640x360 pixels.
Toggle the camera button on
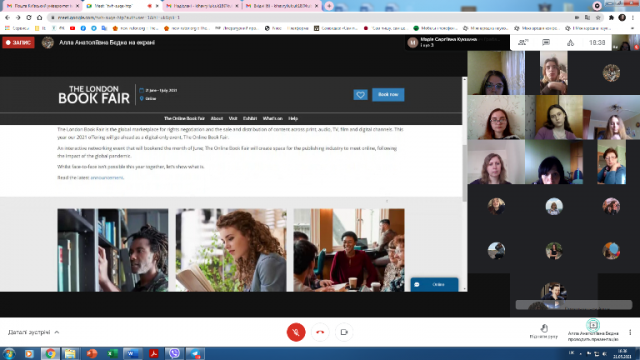[344, 332]
